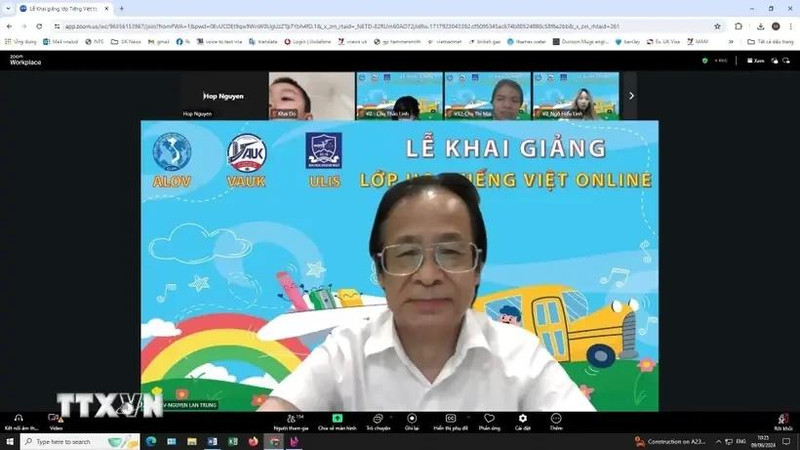Image resolution: width=800 pixels, height=450 pixels.
Task: Open Chrome three-dot menu
Action: coord(791,26)
